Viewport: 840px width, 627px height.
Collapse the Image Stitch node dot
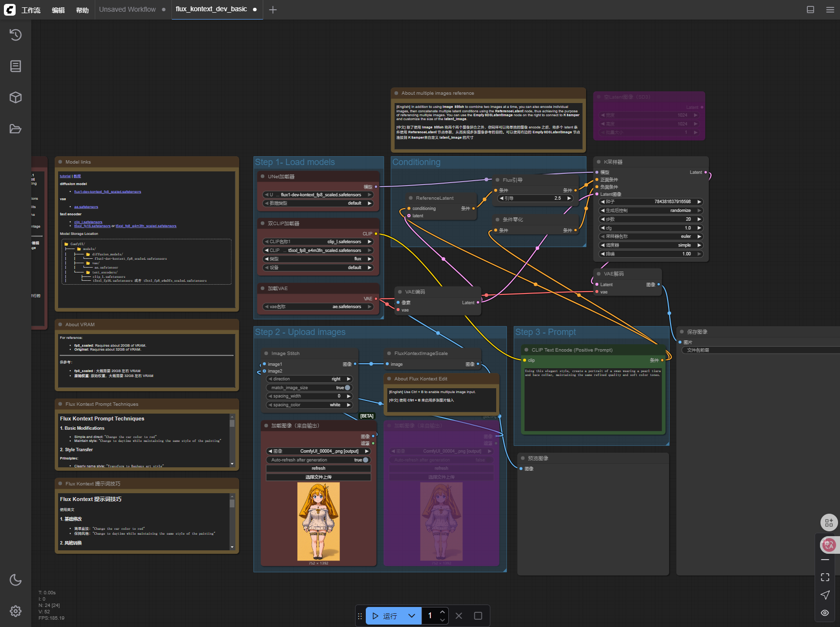pyautogui.click(x=266, y=353)
